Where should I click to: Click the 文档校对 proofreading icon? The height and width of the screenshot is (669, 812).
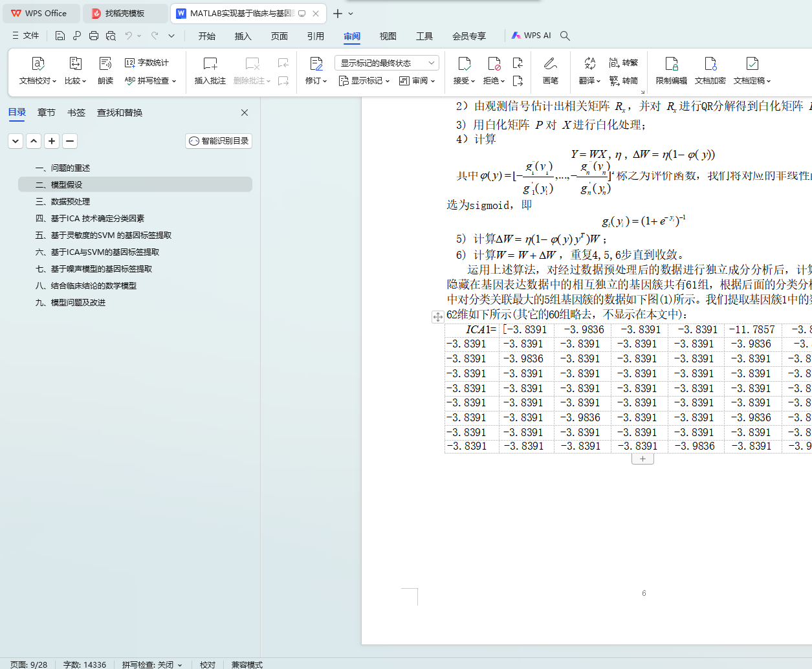tap(38, 63)
